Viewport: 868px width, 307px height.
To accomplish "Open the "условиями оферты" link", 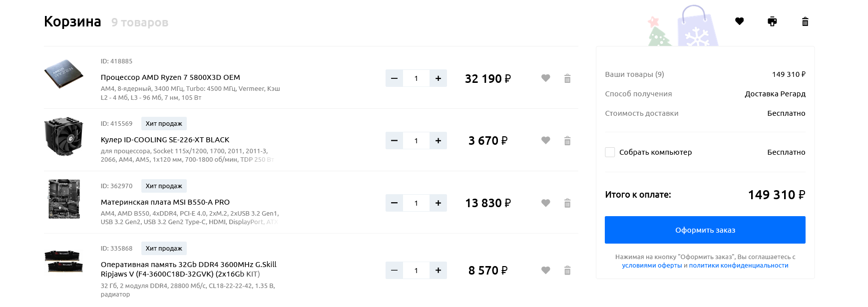I will [x=652, y=266].
